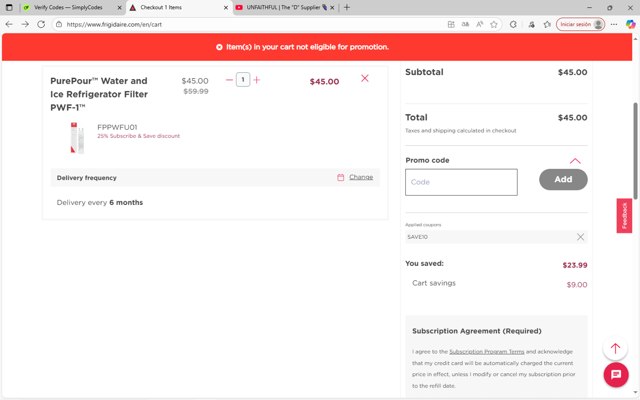Click the scroll to top arrow button
The image size is (640, 400).
(616, 348)
